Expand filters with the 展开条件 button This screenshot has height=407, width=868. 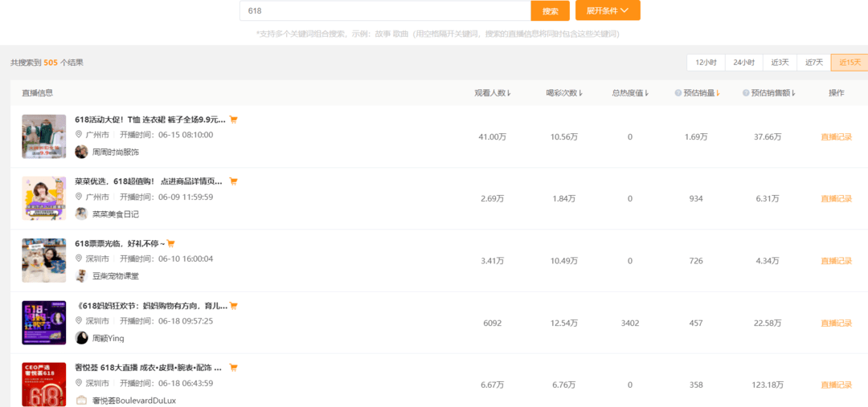coord(608,10)
